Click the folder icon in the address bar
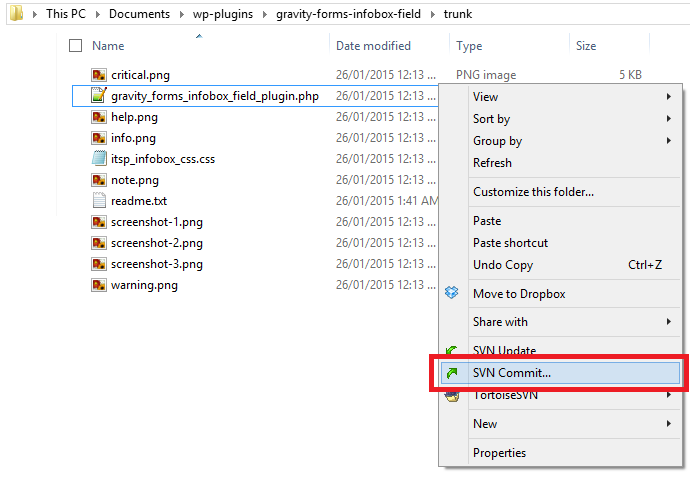 point(14,15)
